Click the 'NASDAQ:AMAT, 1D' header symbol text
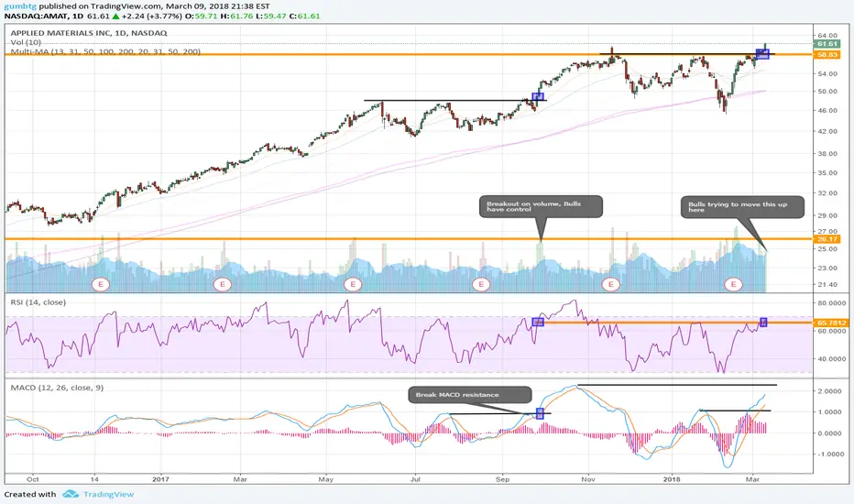This screenshot has height=504, width=854. click(x=44, y=16)
